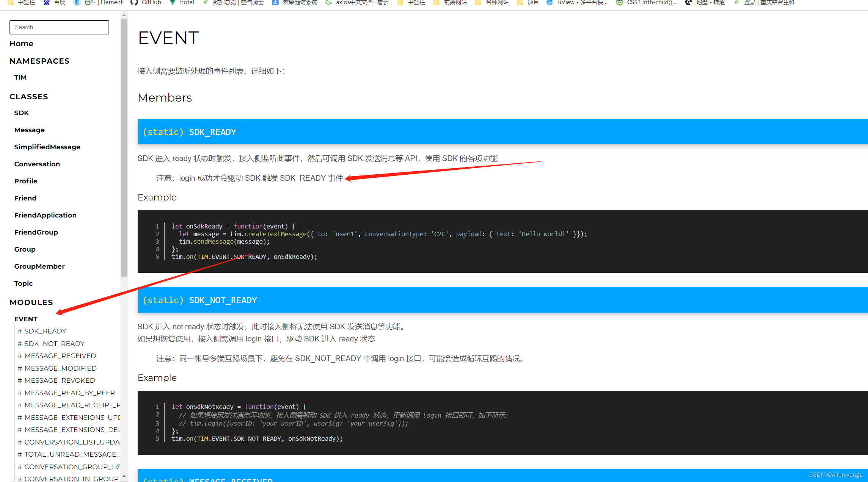Click the uView bookmark icon
Screen dimensions: 868x482
pos(549,2)
